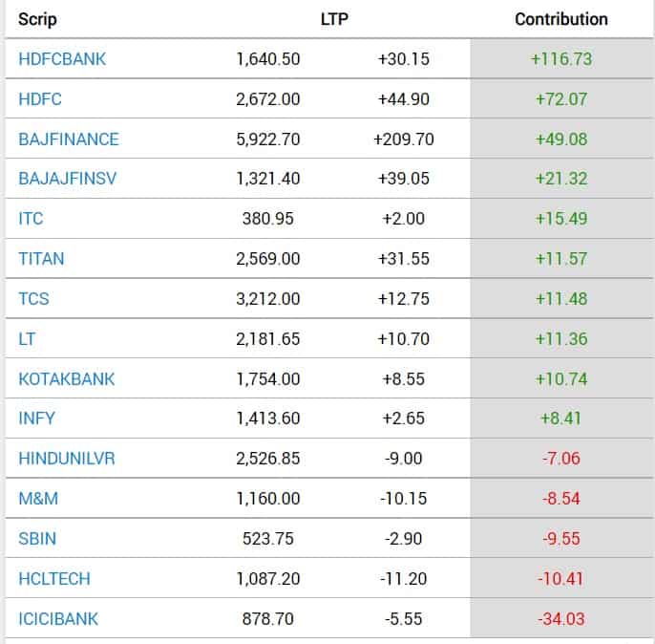655x644 pixels.
Task: Open the BAJAJFINSV scrip link
Action: click(68, 179)
